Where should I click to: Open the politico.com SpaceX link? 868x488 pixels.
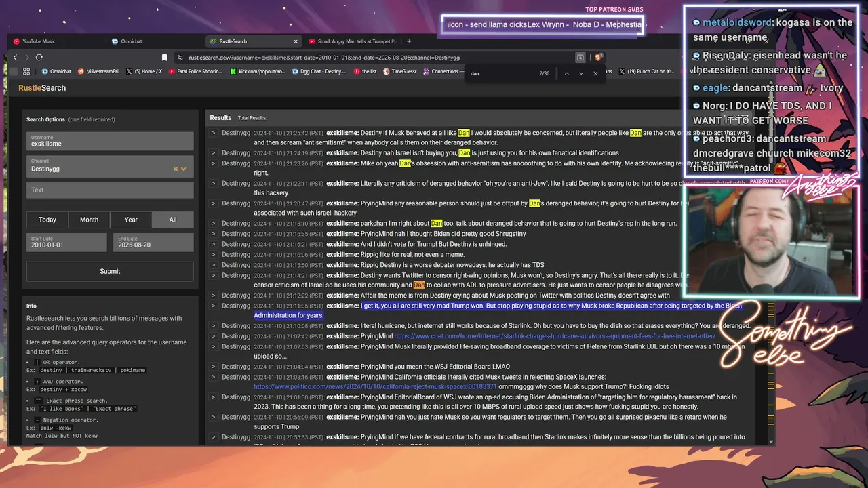coord(375,387)
